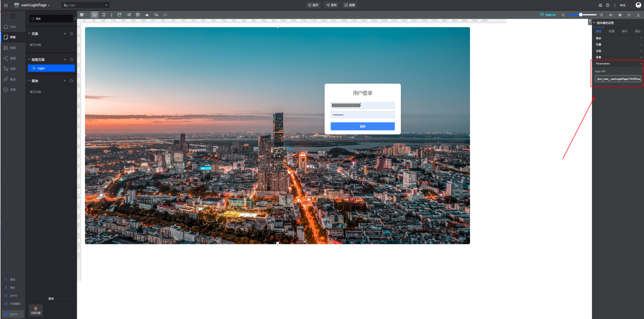Switch to mobile device view icon

pyautogui.click(x=104, y=15)
